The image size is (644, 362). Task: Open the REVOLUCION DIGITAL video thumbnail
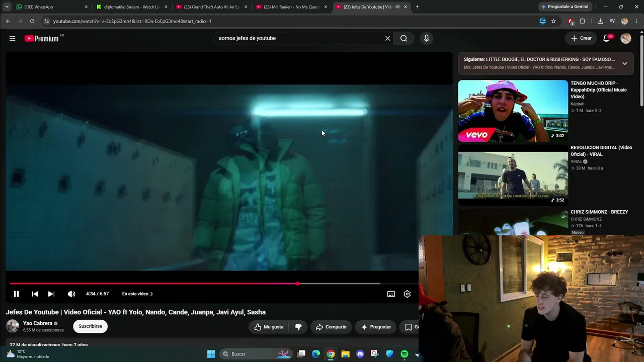[x=513, y=175]
